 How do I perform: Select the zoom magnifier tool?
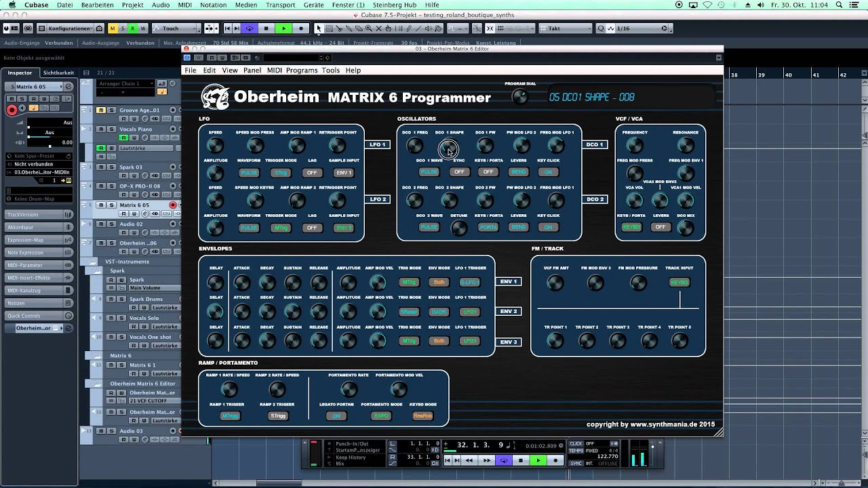(369, 28)
